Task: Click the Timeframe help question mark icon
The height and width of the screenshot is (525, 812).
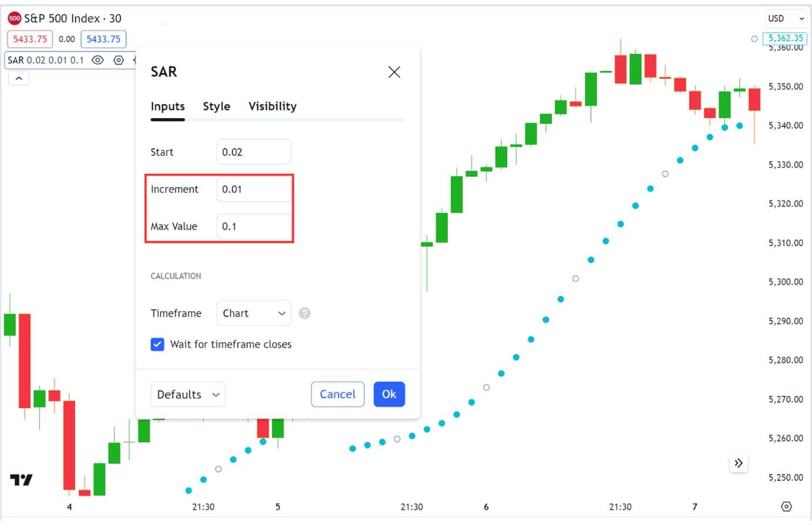Action: [x=304, y=313]
